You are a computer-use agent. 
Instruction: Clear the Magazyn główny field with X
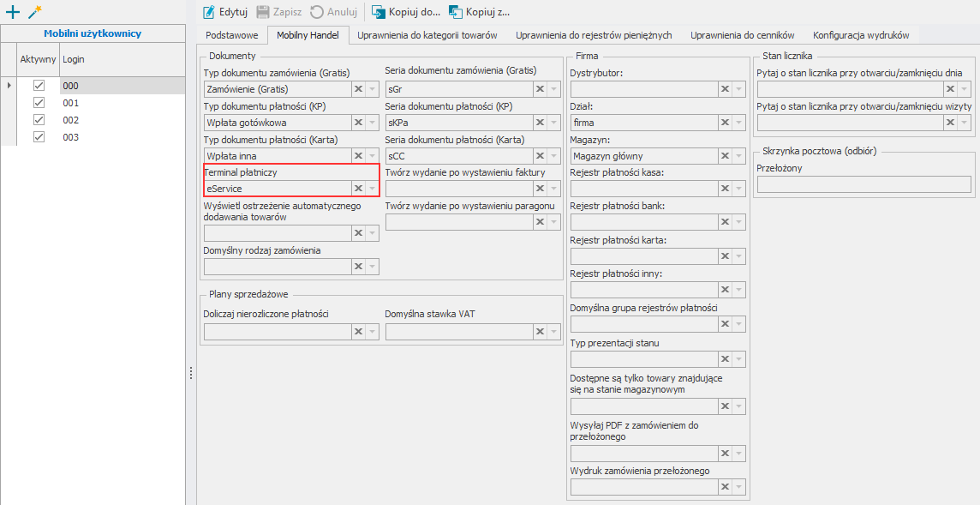point(725,156)
